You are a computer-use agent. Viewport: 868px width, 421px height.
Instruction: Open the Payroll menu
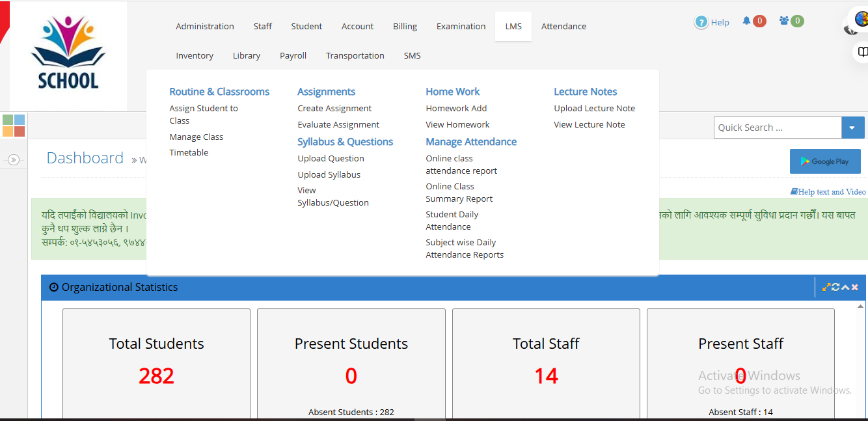coord(293,55)
